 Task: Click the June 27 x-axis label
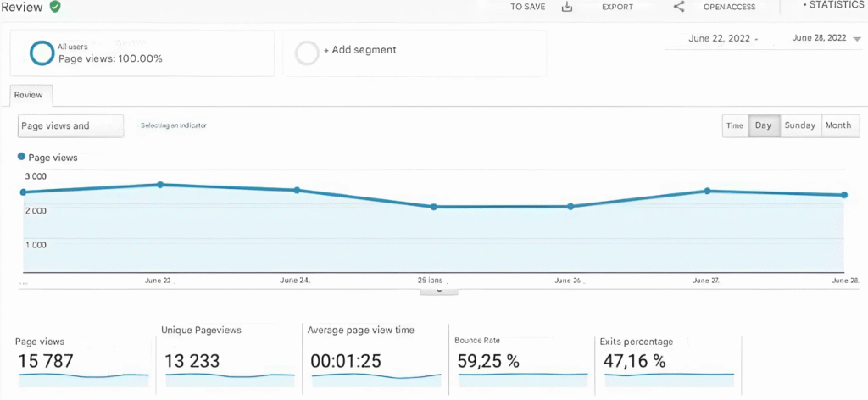tap(706, 281)
